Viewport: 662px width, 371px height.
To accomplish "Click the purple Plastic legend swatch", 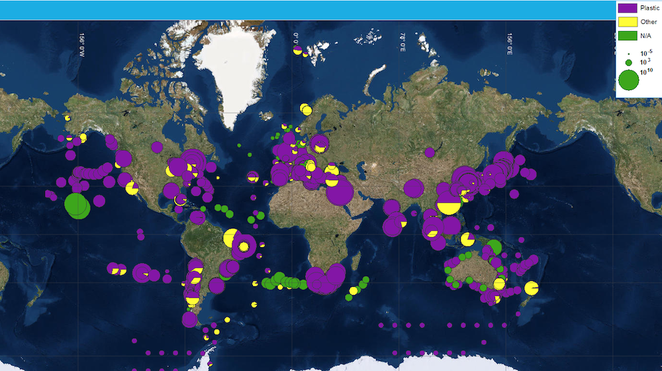I will pos(627,8).
